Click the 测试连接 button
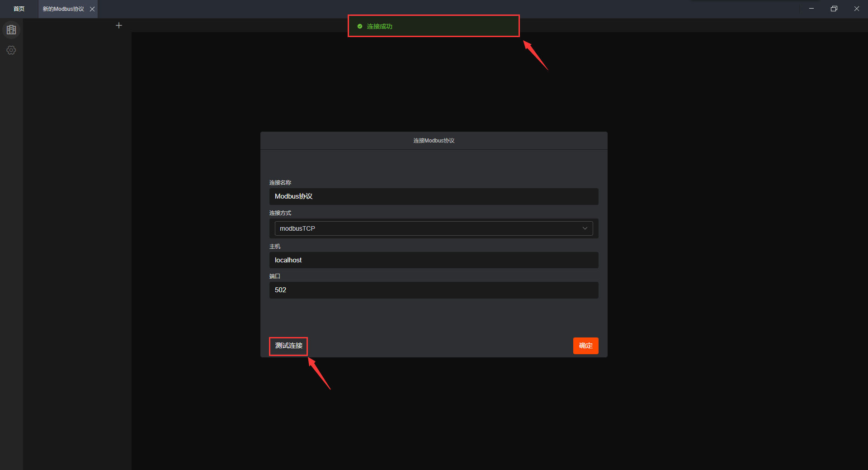Screen dimensions: 868x470 288,346
